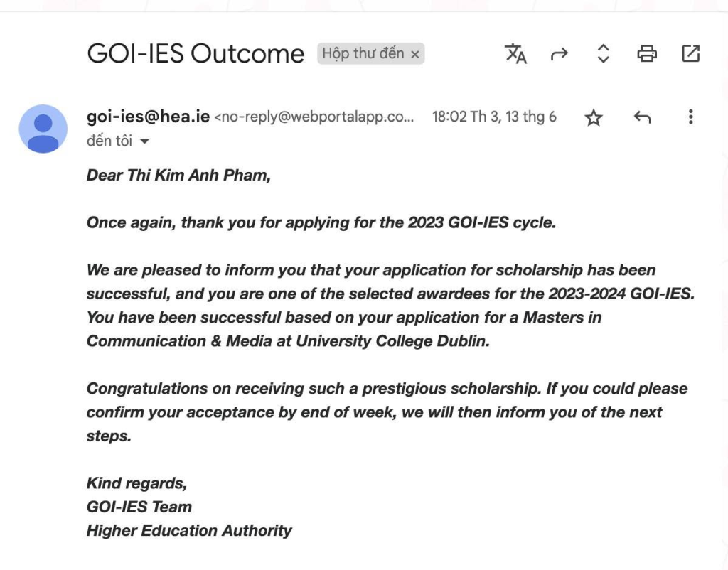Click the 'Higher Education Authority' signature line
The height and width of the screenshot is (570, 728).
pyautogui.click(x=189, y=530)
